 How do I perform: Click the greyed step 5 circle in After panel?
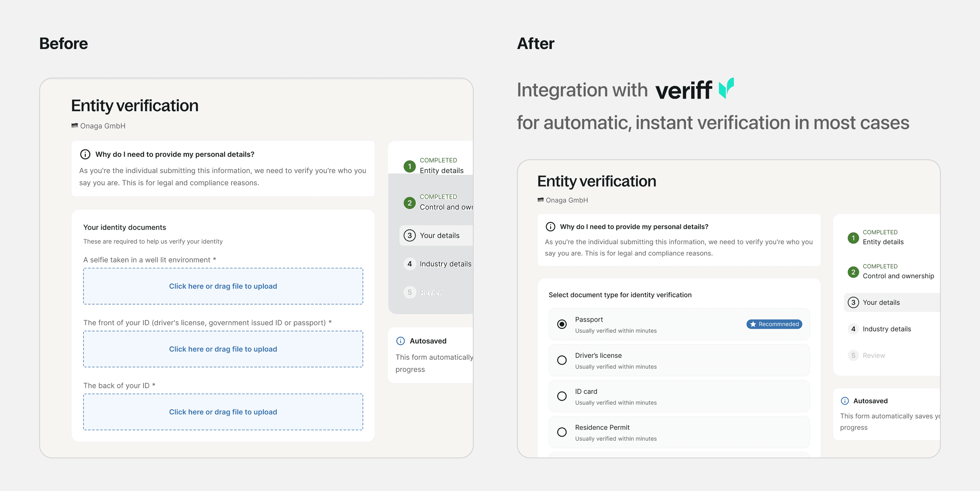(853, 355)
